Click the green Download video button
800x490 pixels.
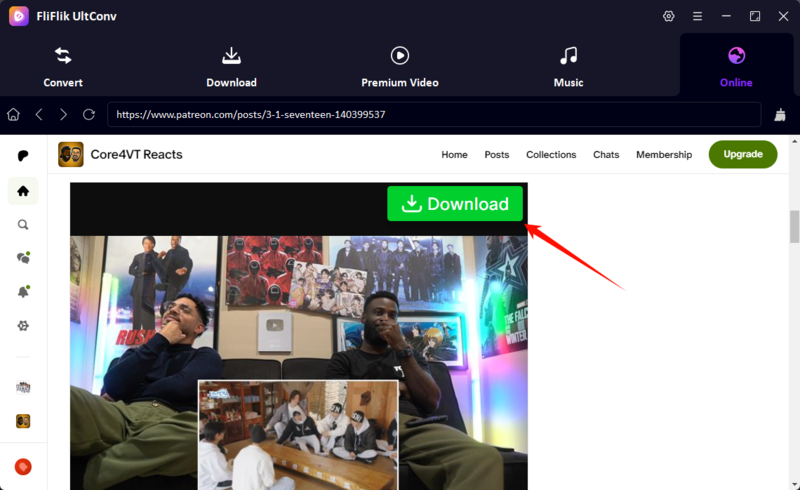pyautogui.click(x=455, y=204)
